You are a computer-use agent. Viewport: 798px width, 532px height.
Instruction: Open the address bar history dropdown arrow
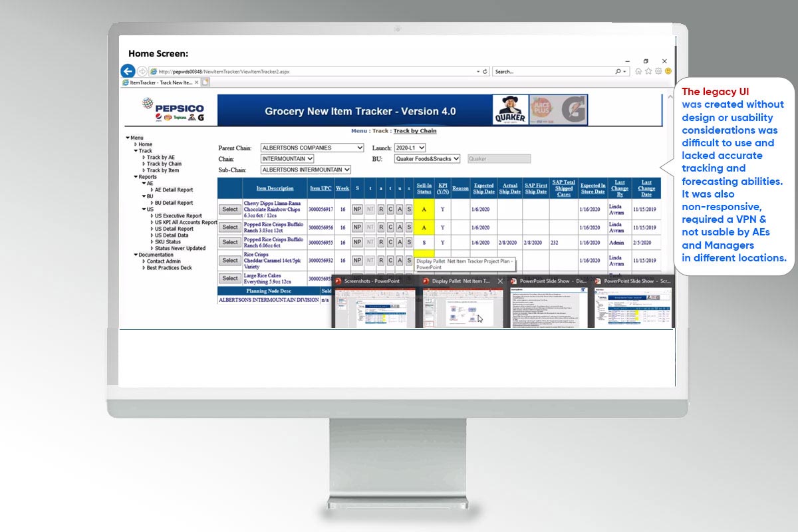[478, 72]
